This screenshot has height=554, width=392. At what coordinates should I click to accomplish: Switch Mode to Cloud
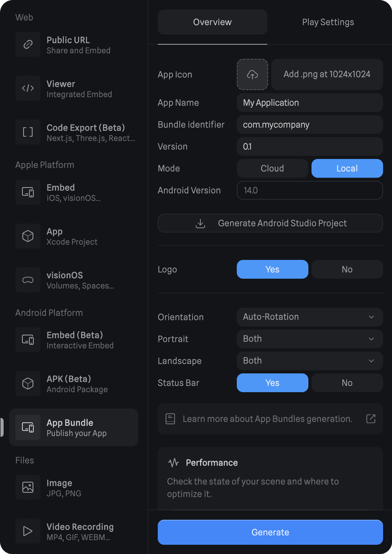(x=272, y=168)
